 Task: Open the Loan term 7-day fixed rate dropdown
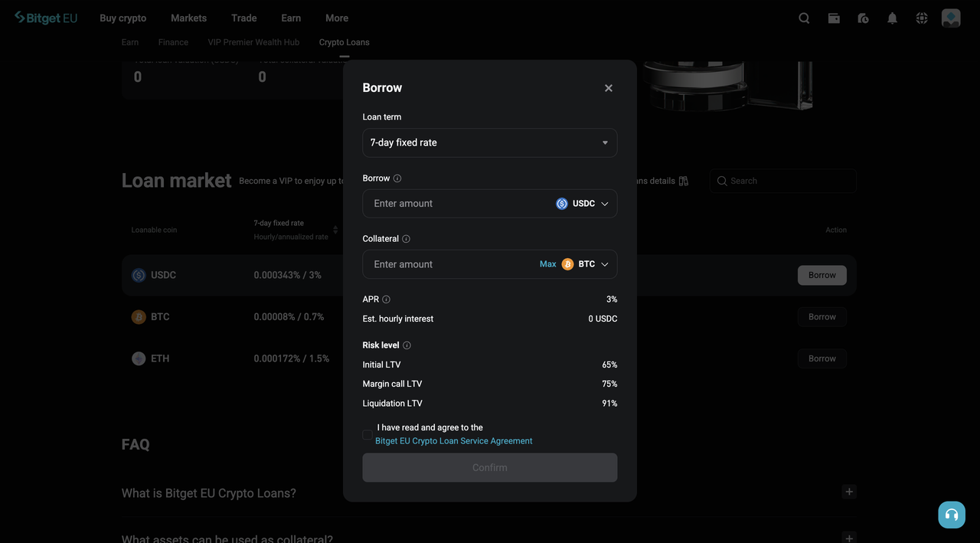[x=490, y=143]
